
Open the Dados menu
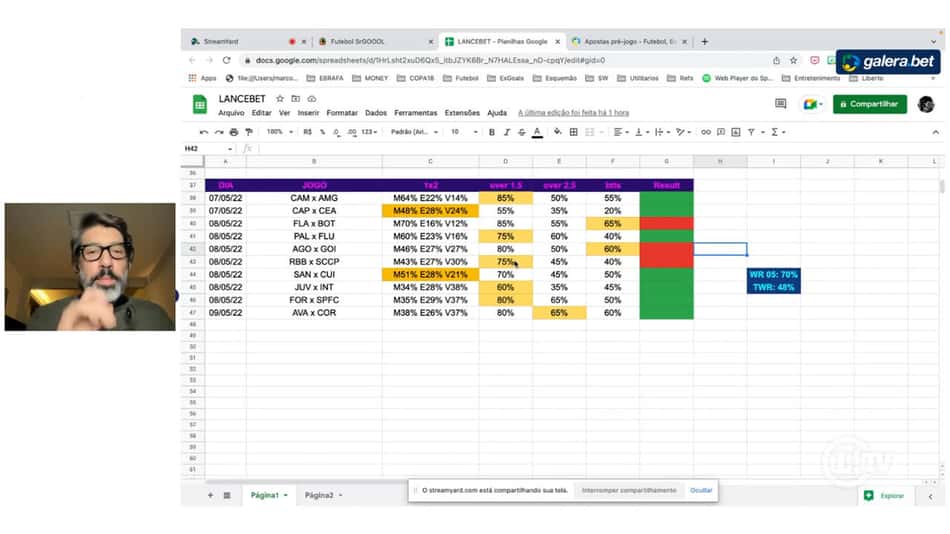[x=376, y=113]
